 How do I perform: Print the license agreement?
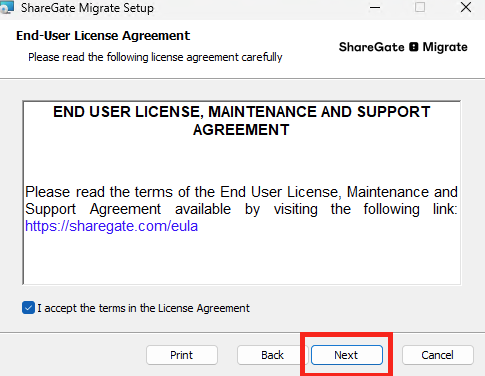pos(182,355)
